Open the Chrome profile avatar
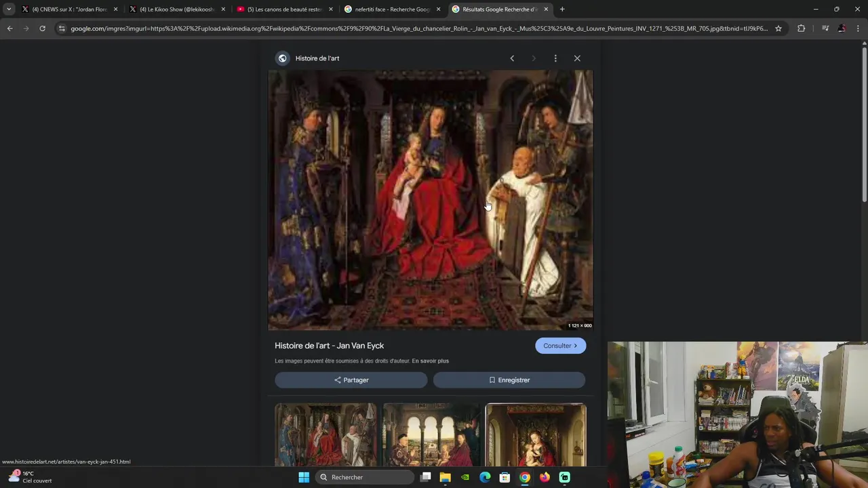 pos(842,28)
